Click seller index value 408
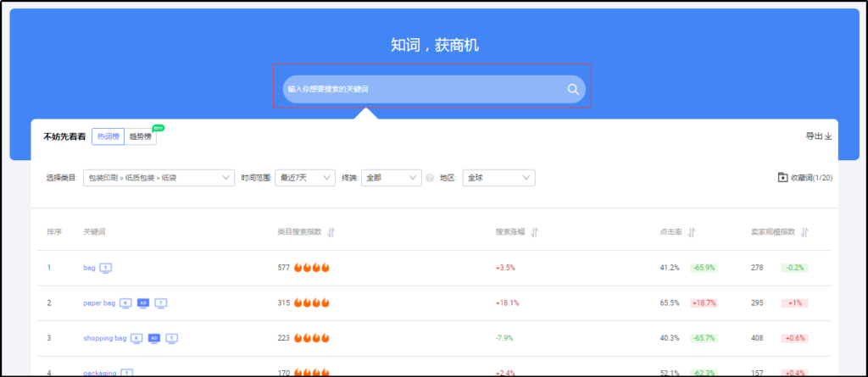868x377 pixels. pos(757,338)
